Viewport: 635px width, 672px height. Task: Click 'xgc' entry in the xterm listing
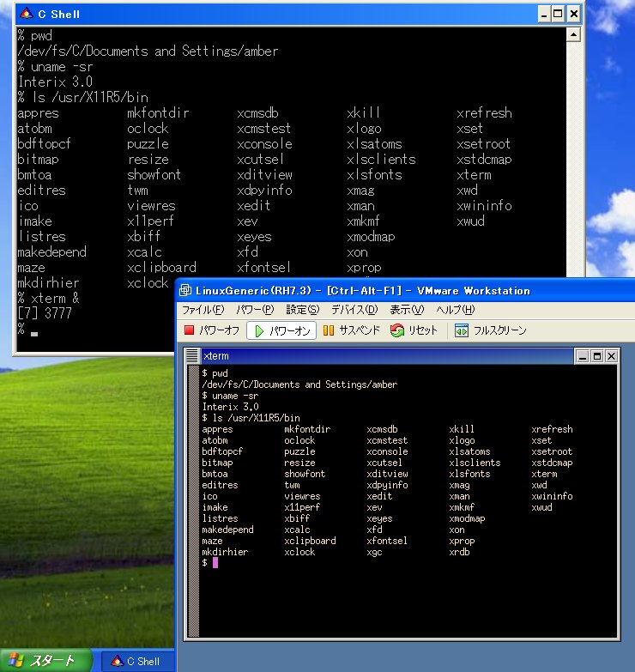click(374, 553)
